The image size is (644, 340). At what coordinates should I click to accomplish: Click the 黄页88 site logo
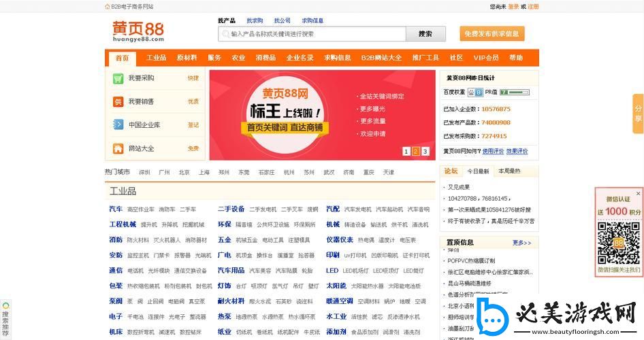(138, 31)
